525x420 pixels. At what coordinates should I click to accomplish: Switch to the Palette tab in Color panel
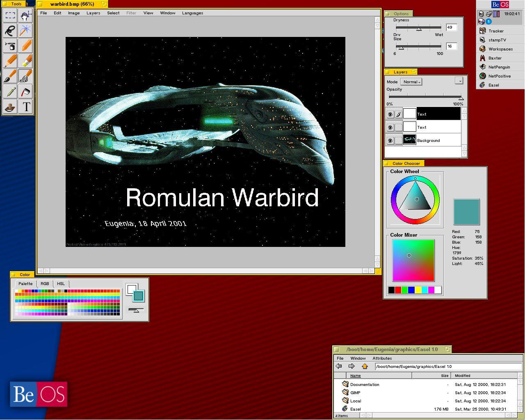[x=25, y=284]
